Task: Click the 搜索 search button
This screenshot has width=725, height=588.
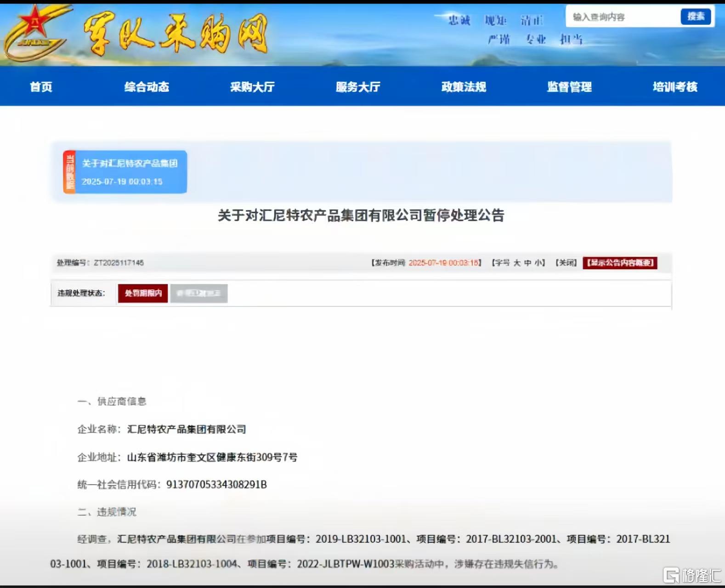Action: (696, 17)
